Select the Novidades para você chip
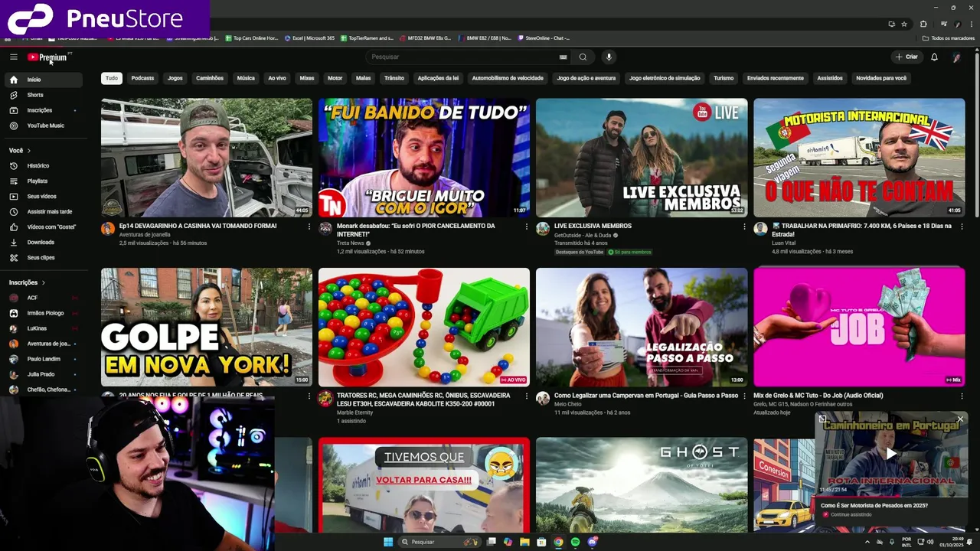Viewport: 980px width, 551px height. pyautogui.click(x=881, y=78)
